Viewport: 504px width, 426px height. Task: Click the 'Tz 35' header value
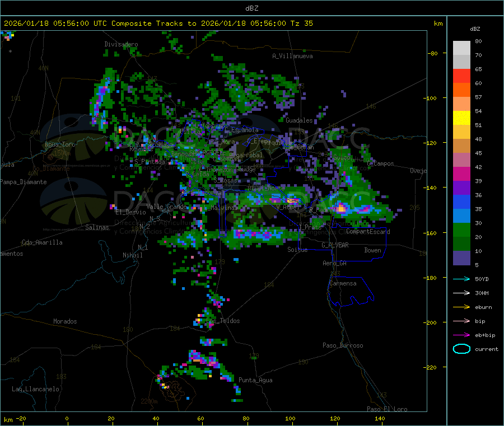click(301, 24)
